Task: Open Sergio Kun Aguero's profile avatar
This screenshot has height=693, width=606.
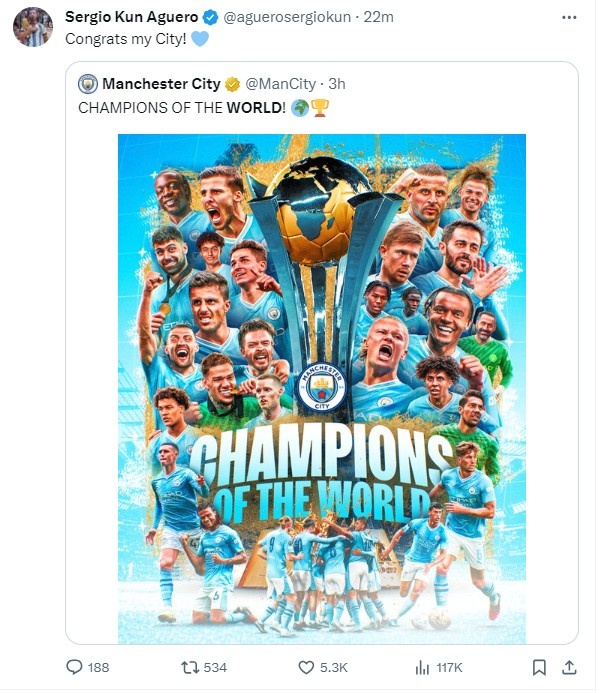Action: tap(33, 27)
